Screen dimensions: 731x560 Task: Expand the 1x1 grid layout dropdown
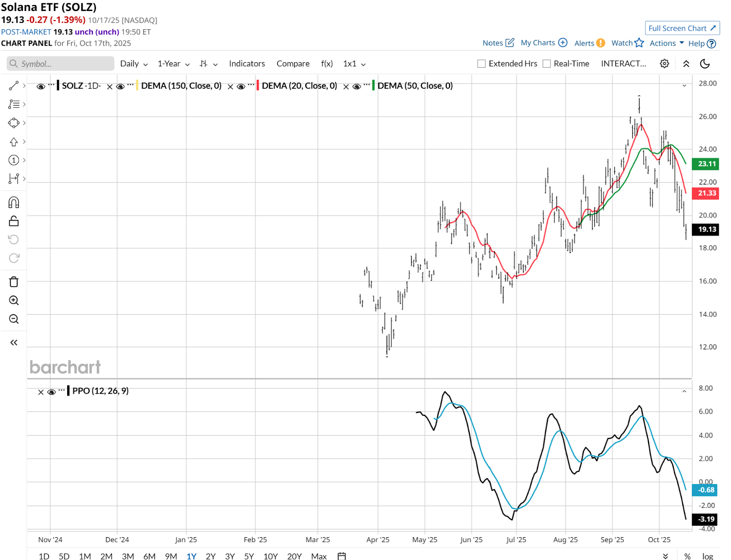[x=354, y=63]
